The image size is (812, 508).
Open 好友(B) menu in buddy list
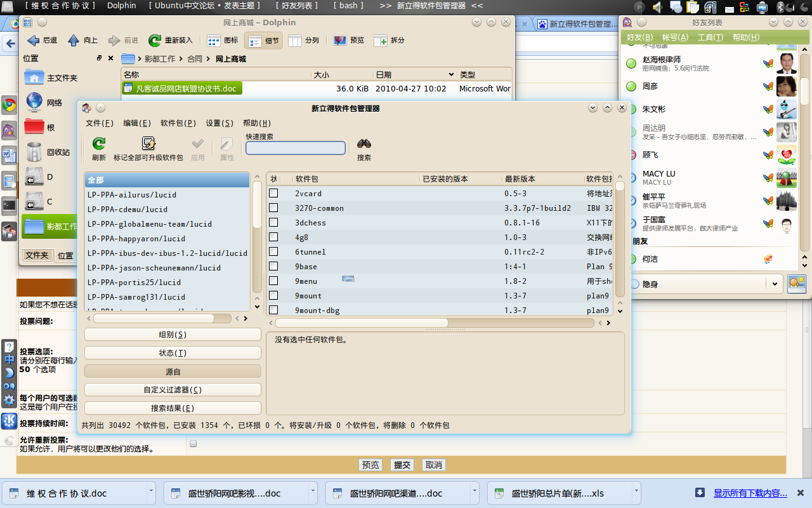pos(639,37)
